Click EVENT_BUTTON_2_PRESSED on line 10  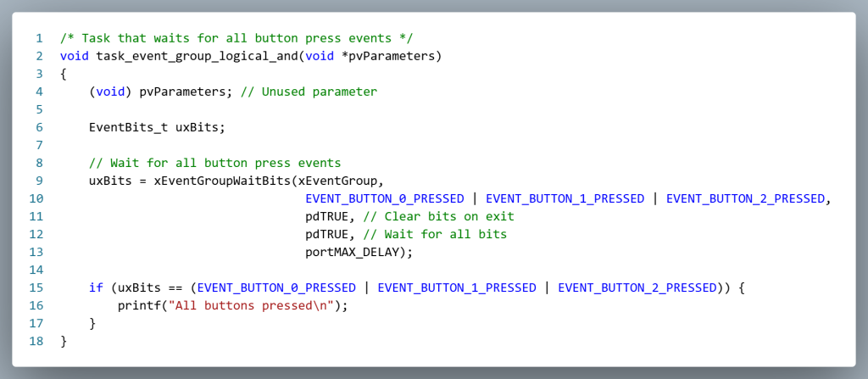pyautogui.click(x=745, y=198)
